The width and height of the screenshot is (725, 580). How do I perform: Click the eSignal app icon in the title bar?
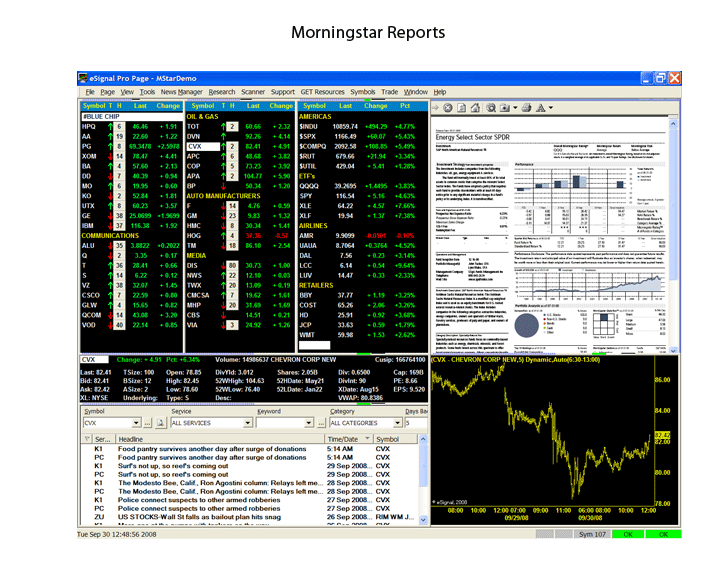(83, 78)
